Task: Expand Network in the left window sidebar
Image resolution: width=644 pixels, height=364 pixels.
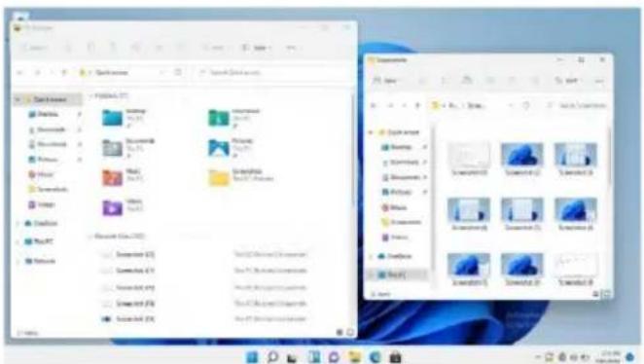Action: 18,261
